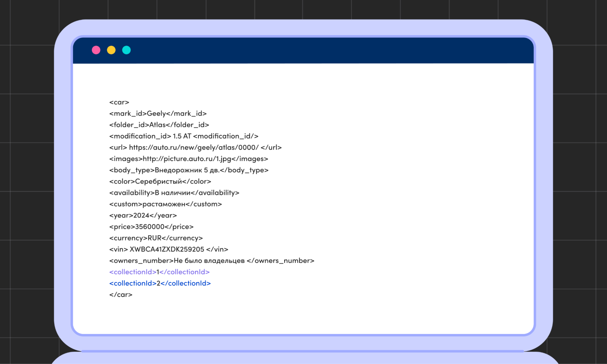Click the pink window dot
The height and width of the screenshot is (364, 607).
point(96,50)
